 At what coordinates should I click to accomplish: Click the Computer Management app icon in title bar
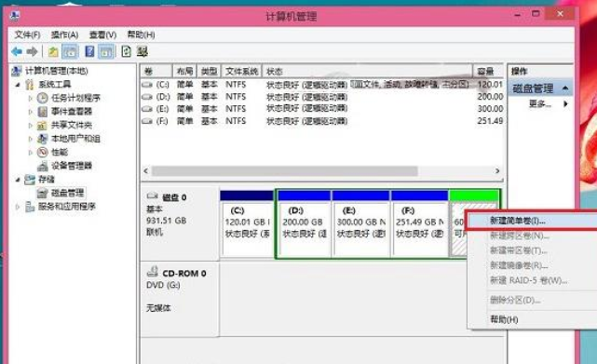point(15,16)
